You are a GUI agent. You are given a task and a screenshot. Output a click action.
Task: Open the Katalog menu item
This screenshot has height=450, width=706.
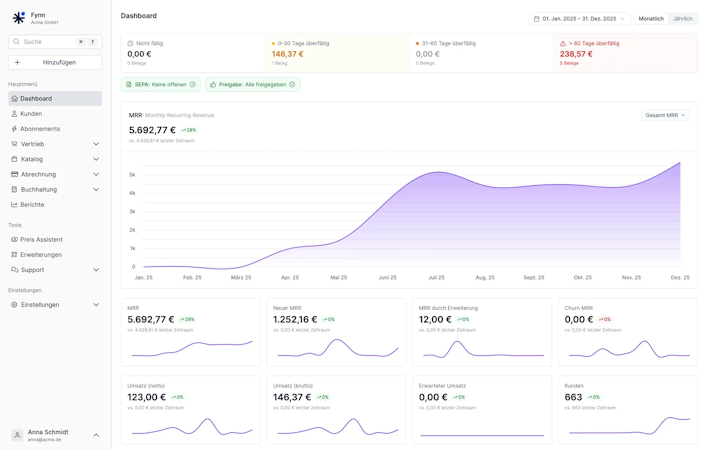[32, 159]
